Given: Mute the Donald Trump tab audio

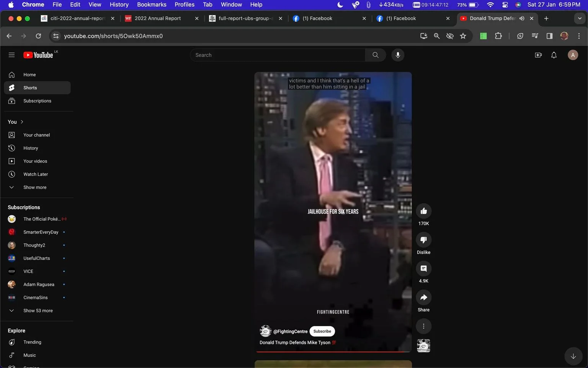Looking at the screenshot, I should pyautogui.click(x=522, y=18).
